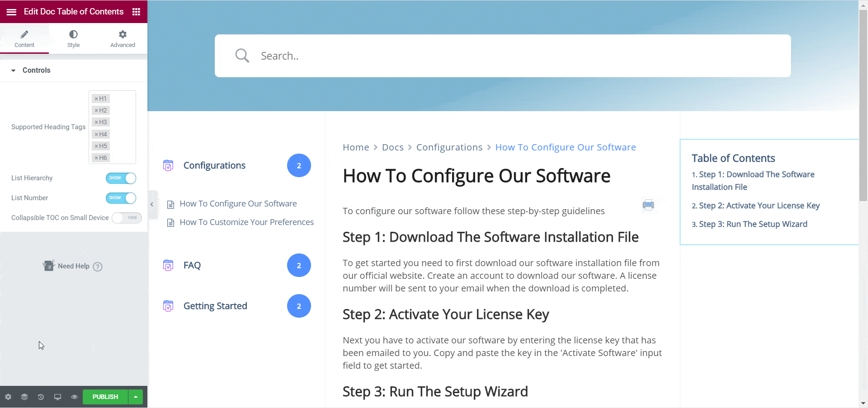Open the hamburger menu in the panel header
This screenshot has height=408, width=868.
coord(11,12)
